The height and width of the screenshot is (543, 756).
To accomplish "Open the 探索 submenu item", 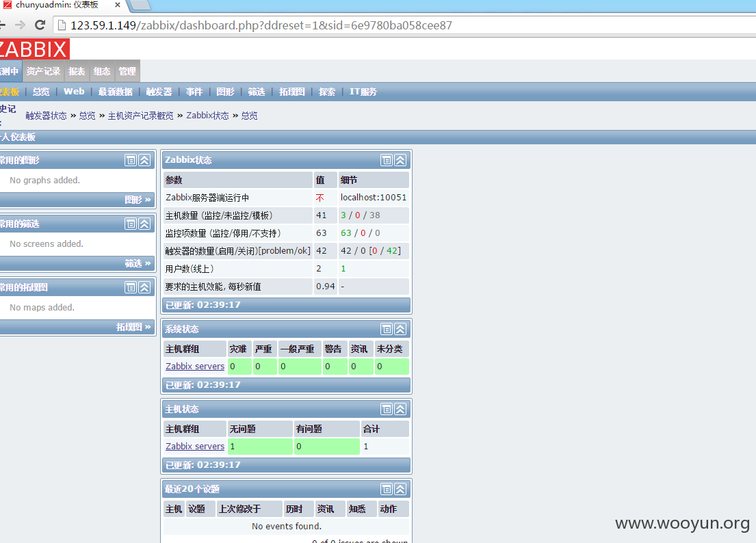I will [x=327, y=92].
